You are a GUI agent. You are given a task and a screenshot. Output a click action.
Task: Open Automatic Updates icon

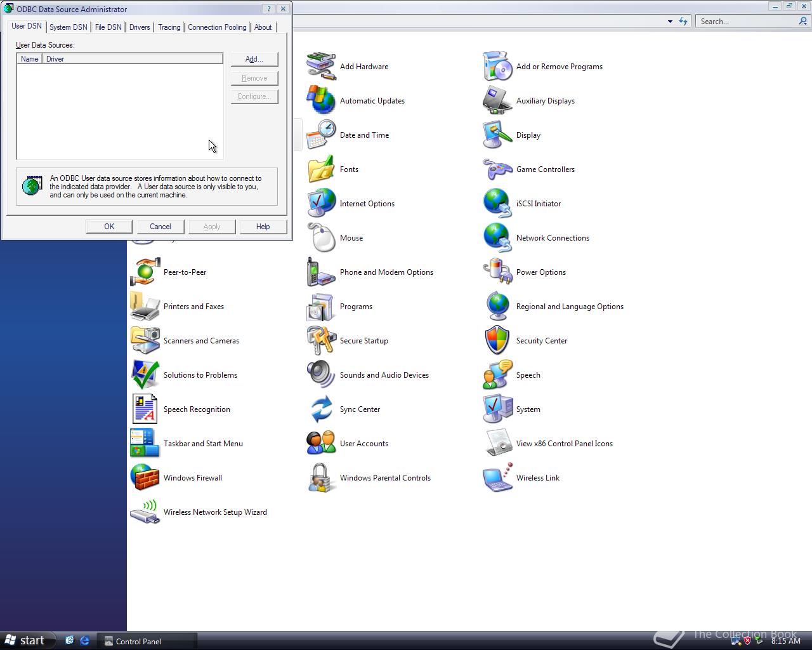[321, 101]
